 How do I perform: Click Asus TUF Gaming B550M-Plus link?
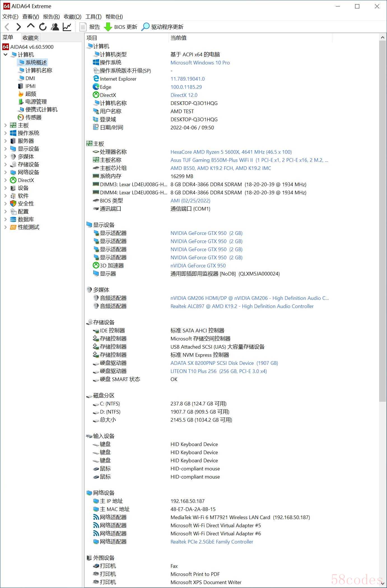(249, 160)
